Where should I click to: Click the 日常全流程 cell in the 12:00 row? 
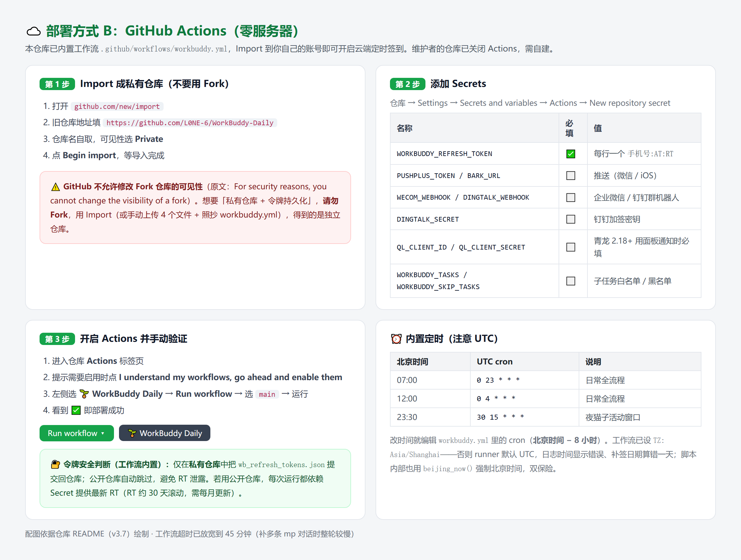click(x=640, y=399)
